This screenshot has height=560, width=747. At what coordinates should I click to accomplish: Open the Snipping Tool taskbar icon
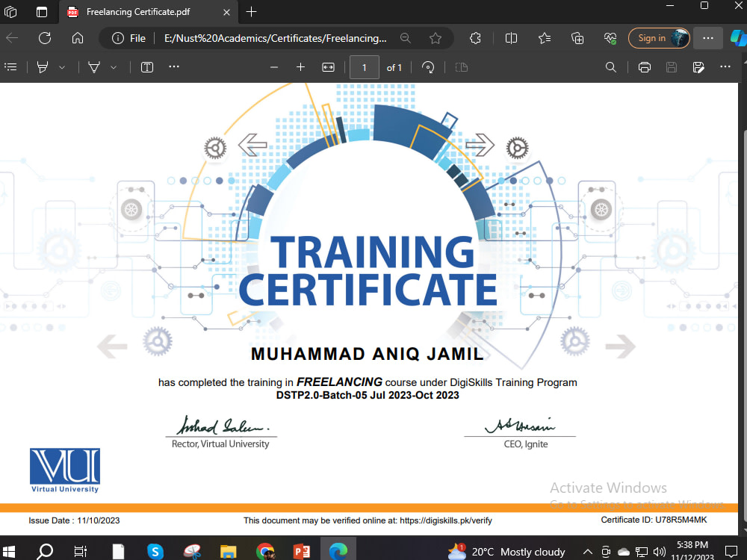(x=192, y=552)
